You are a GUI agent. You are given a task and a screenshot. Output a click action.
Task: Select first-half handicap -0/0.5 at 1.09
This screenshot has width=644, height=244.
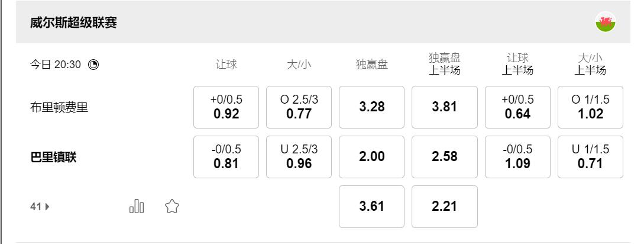[x=517, y=157]
